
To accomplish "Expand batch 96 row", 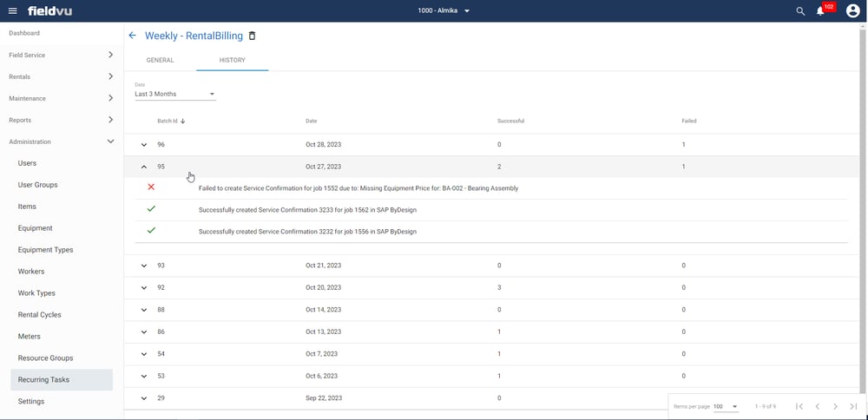I will tap(144, 145).
